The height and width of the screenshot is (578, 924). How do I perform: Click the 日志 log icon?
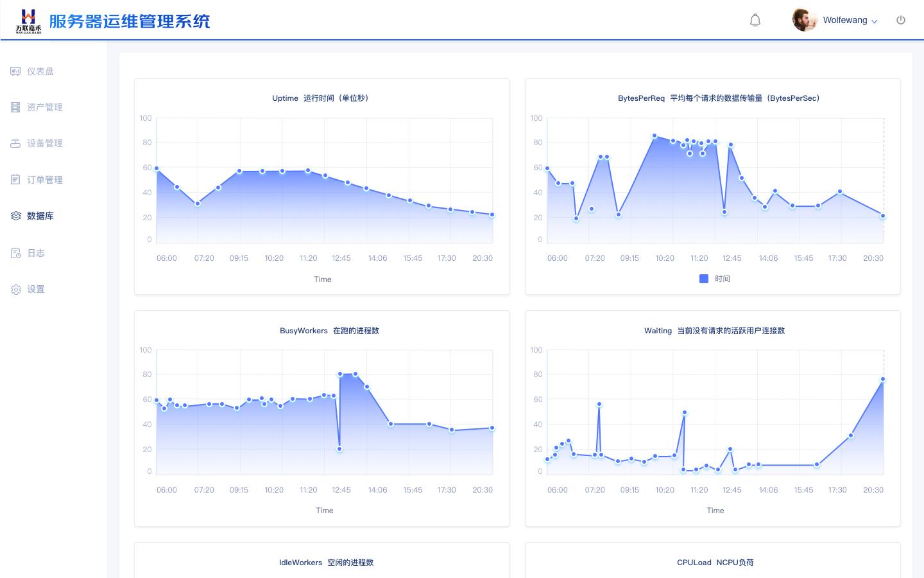coord(16,253)
